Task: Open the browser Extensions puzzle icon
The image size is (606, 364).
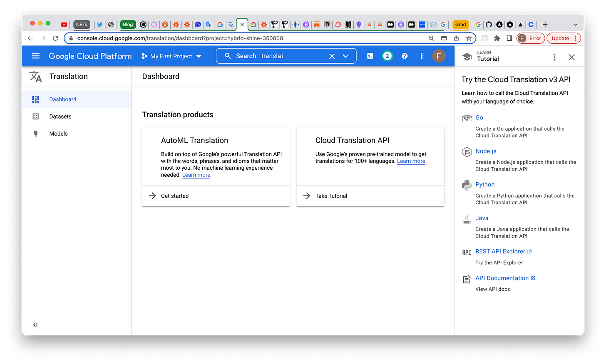Action: [497, 38]
